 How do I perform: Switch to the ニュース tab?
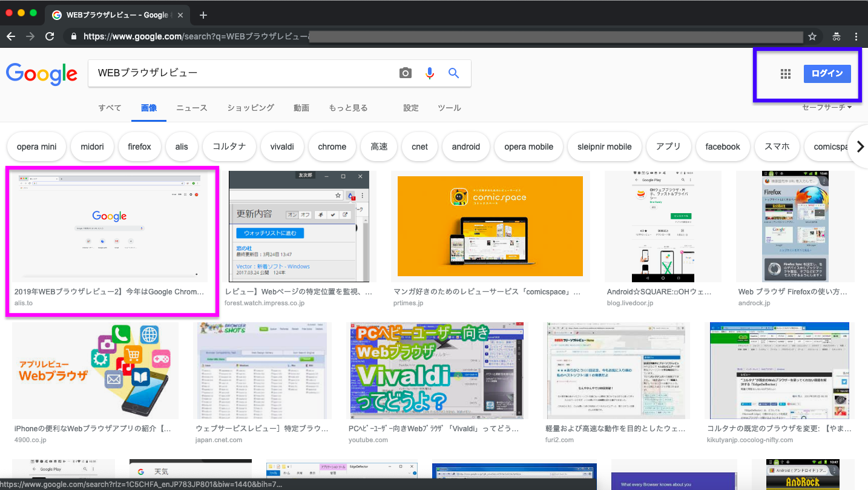coord(192,108)
